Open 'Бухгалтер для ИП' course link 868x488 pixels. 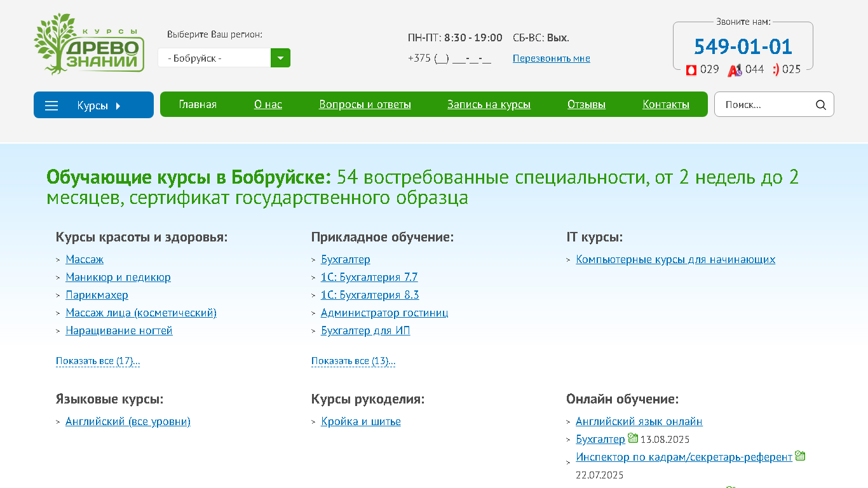coord(365,330)
